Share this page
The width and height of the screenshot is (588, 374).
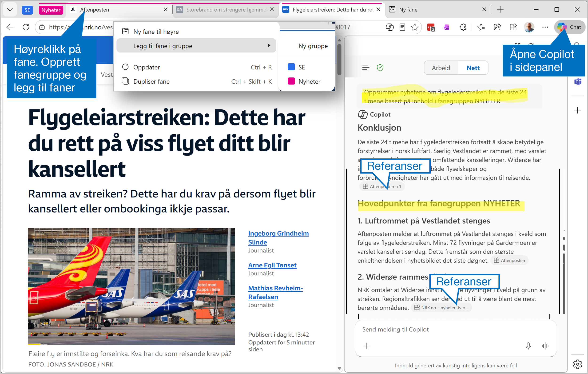(497, 27)
